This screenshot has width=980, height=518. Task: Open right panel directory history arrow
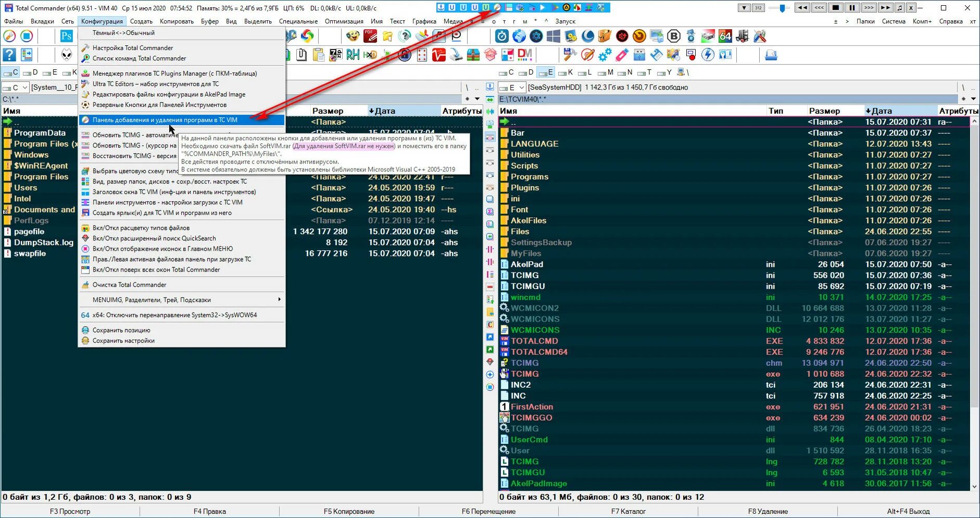[x=974, y=99]
